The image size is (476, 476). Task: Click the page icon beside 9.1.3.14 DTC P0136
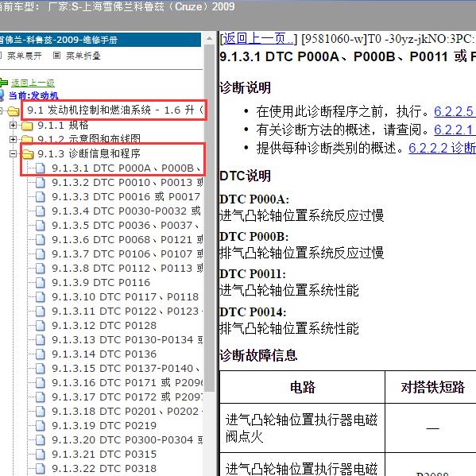click(x=40, y=354)
